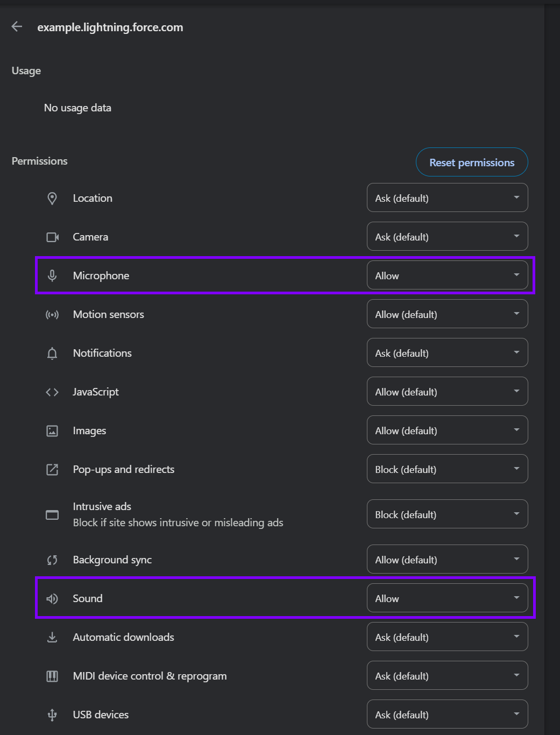Click the back arrow icon
The width and height of the screenshot is (560, 735).
pyautogui.click(x=17, y=26)
